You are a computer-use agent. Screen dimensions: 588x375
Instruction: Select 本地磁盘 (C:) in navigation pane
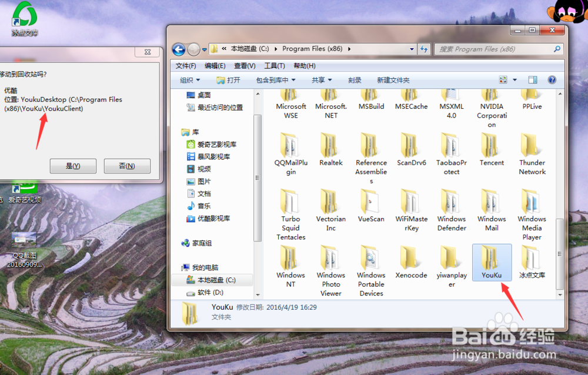[x=212, y=280]
